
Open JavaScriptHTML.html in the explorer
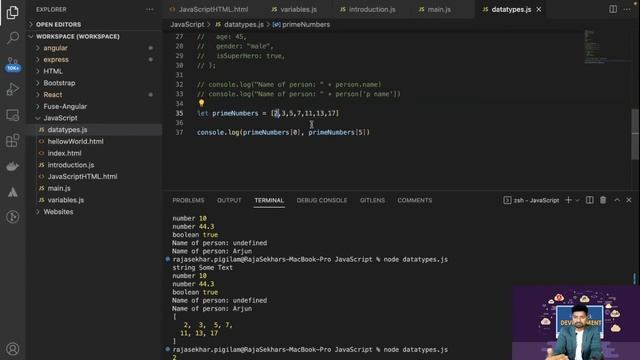82,177
